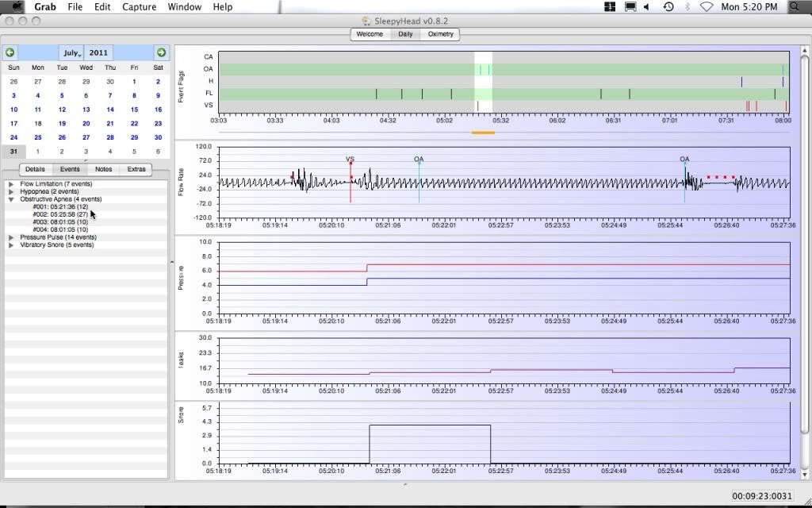The width and height of the screenshot is (812, 508).
Task: Open the Notes tab
Action: (x=104, y=169)
